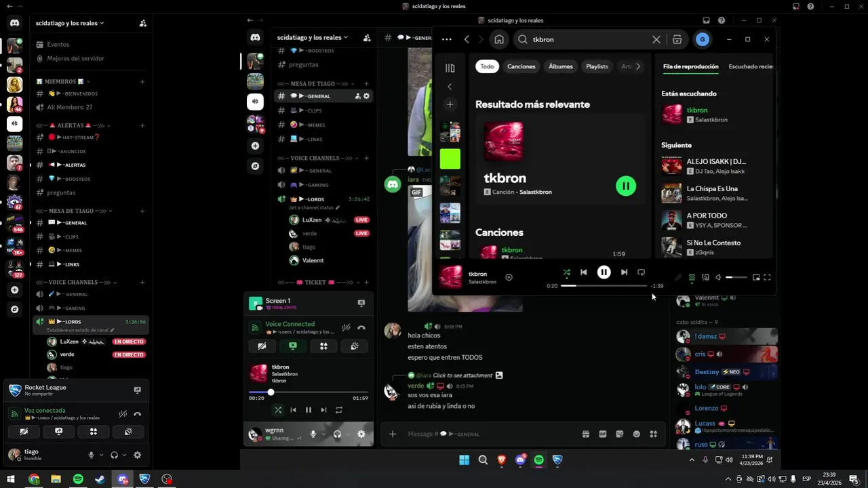Adjust Spotify volume slider

coord(736,277)
